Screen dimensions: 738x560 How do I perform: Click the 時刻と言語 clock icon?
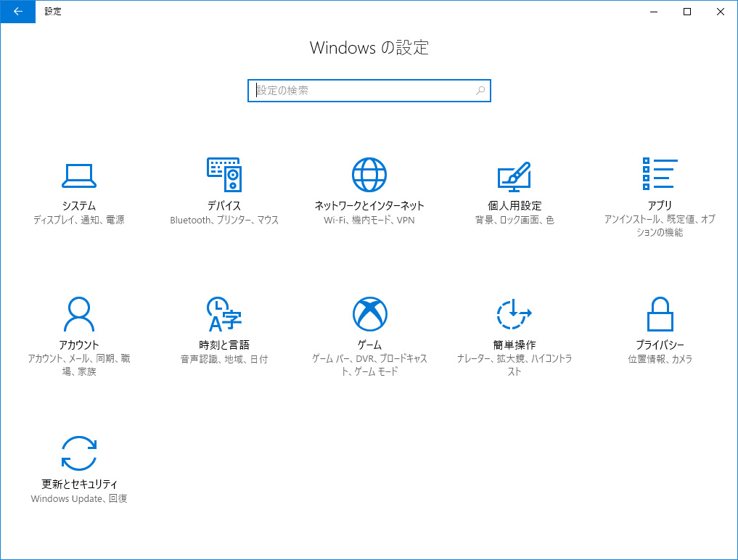[x=224, y=314]
